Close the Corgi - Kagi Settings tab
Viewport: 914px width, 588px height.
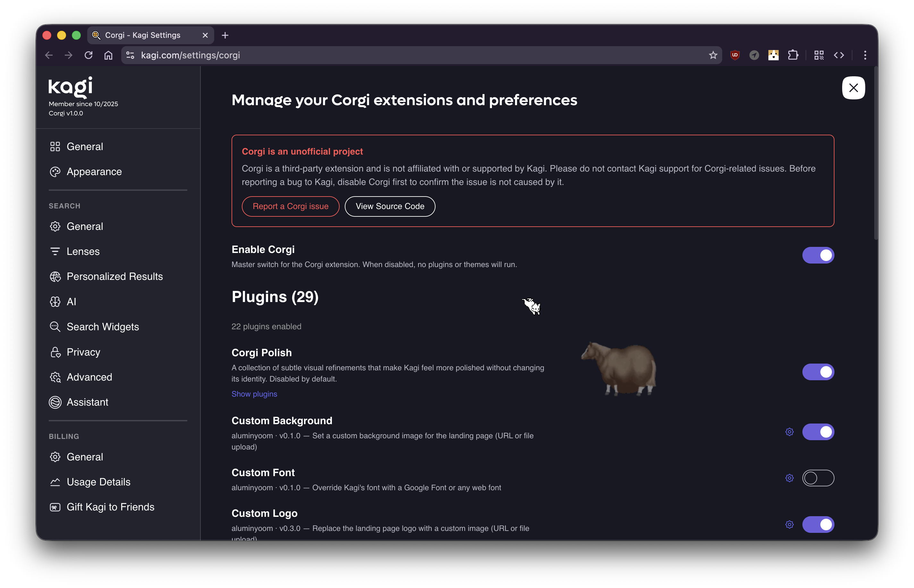pos(205,35)
